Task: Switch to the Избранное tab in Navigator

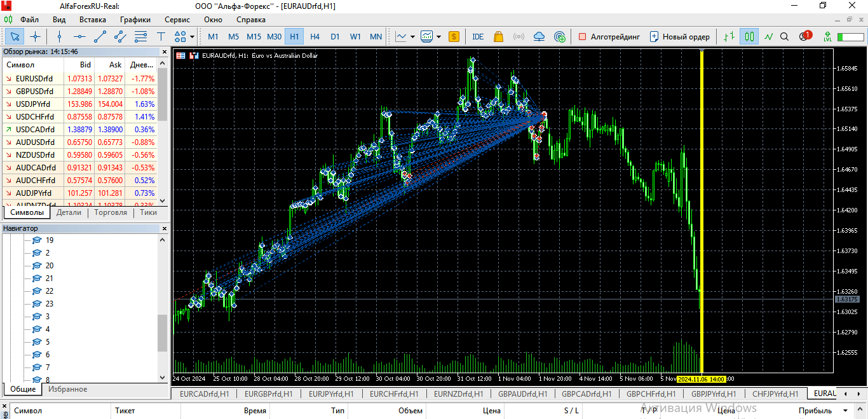Action: 67,389
